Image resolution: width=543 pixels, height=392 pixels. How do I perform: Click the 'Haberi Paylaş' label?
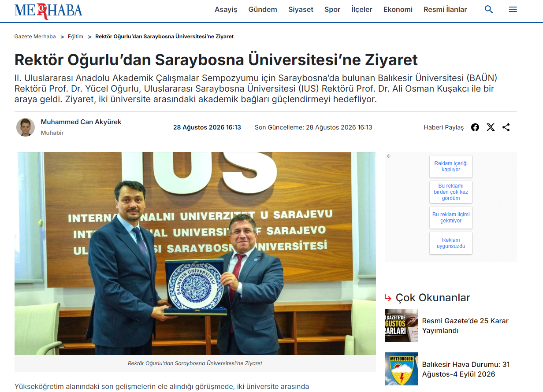click(x=444, y=127)
